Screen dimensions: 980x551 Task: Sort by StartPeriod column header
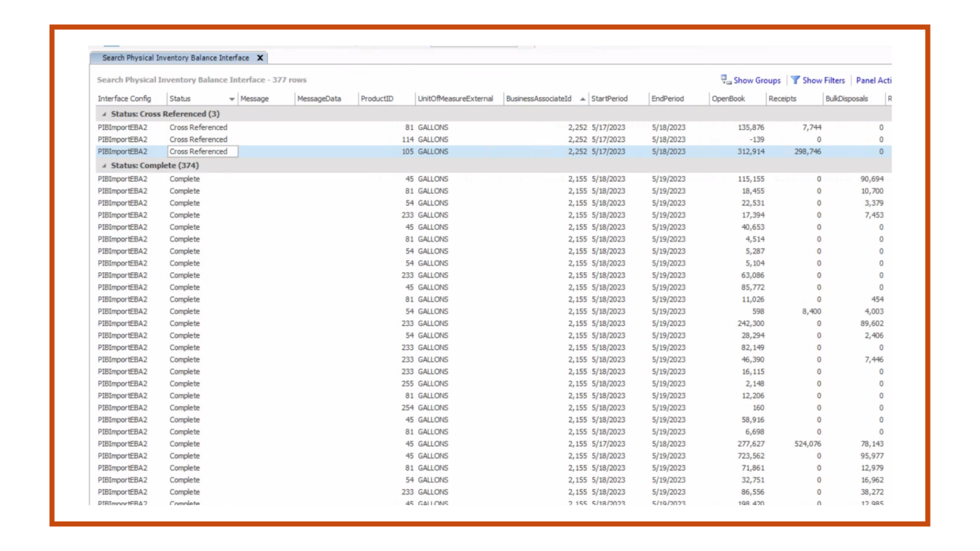point(609,99)
